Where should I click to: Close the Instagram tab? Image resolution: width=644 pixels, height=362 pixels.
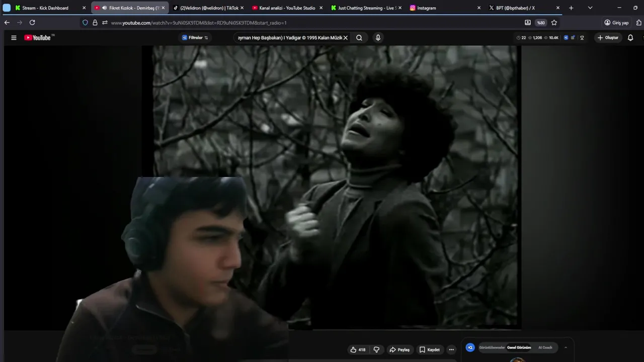479,8
